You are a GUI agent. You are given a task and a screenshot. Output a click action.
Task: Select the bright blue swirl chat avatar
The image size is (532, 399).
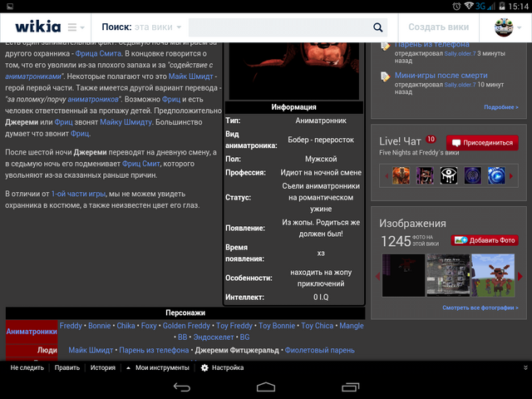(496, 175)
